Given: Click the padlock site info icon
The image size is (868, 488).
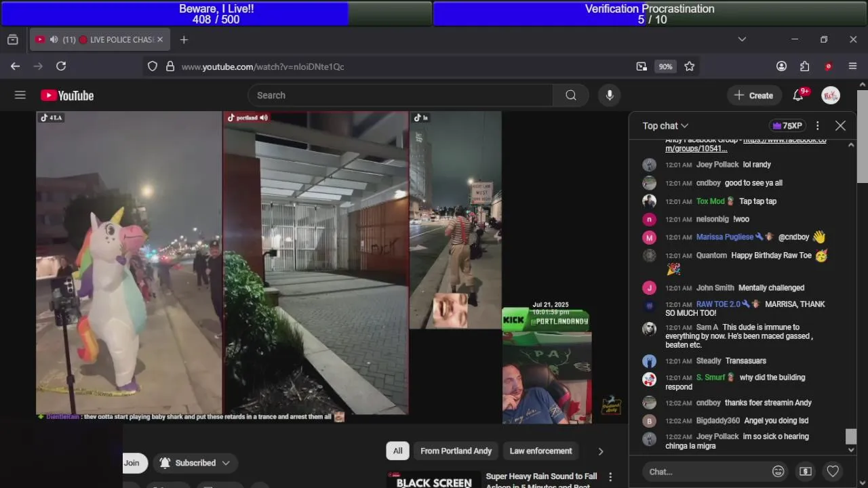Looking at the screenshot, I should click(170, 66).
